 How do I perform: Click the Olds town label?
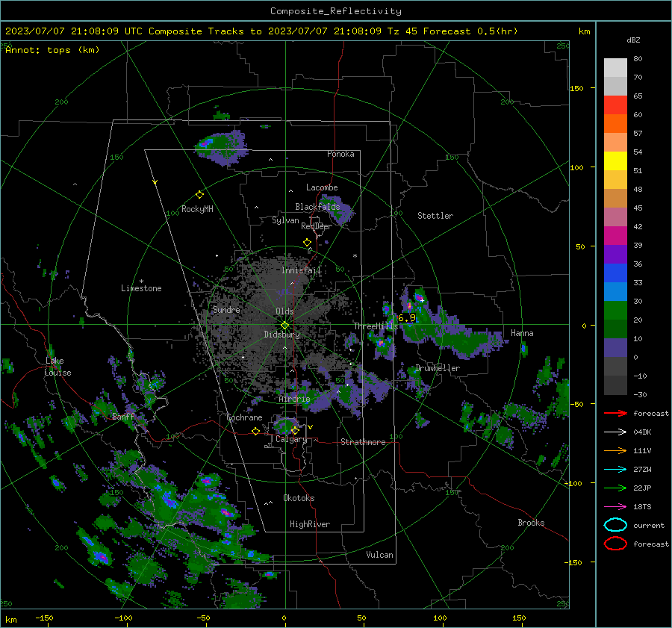click(284, 311)
